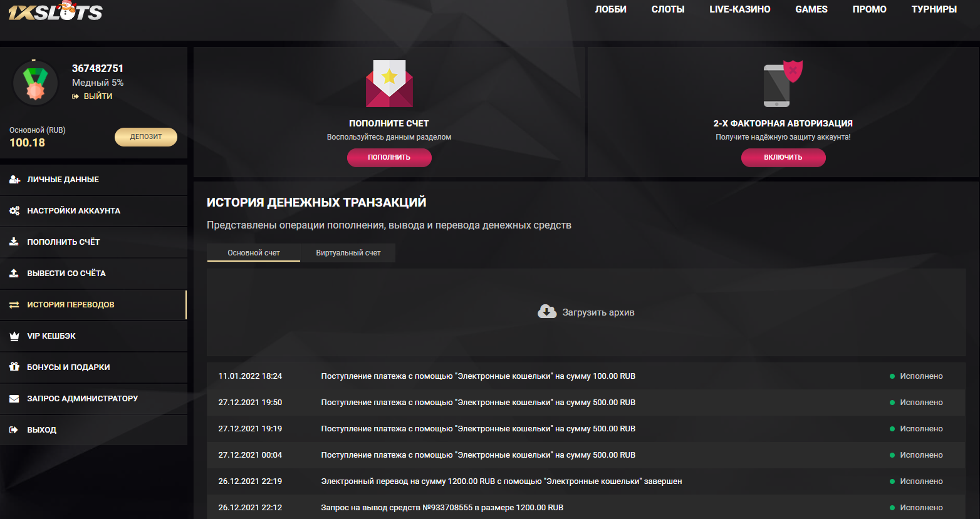This screenshot has width=980, height=519.
Task: Select ИСТОРИЯ ПЕРЕВОДОВ in sidebar
Action: (93, 305)
